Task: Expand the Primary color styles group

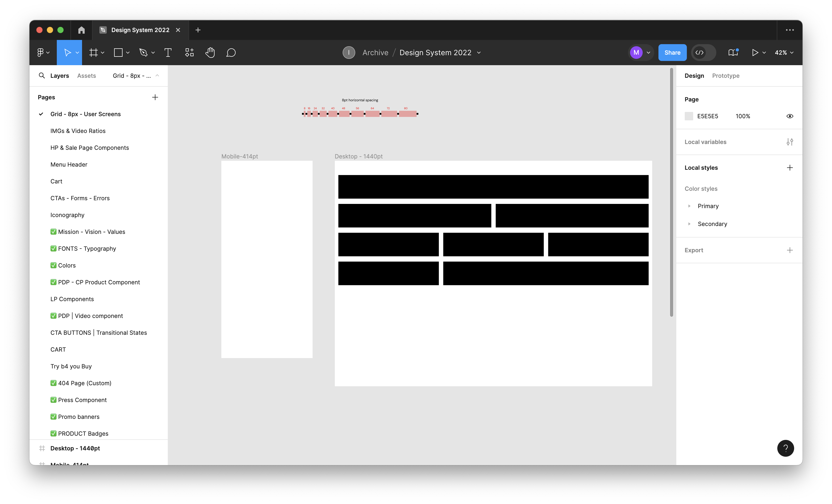Action: click(x=689, y=206)
